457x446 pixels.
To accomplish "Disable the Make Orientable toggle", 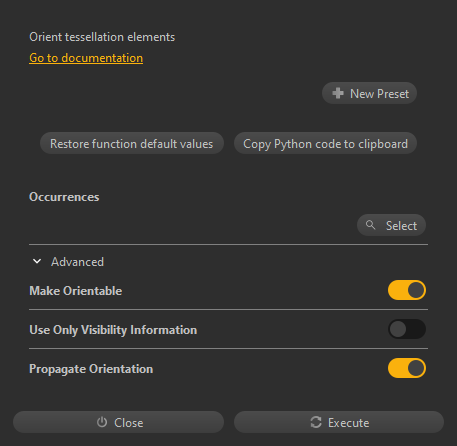I will tap(407, 290).
